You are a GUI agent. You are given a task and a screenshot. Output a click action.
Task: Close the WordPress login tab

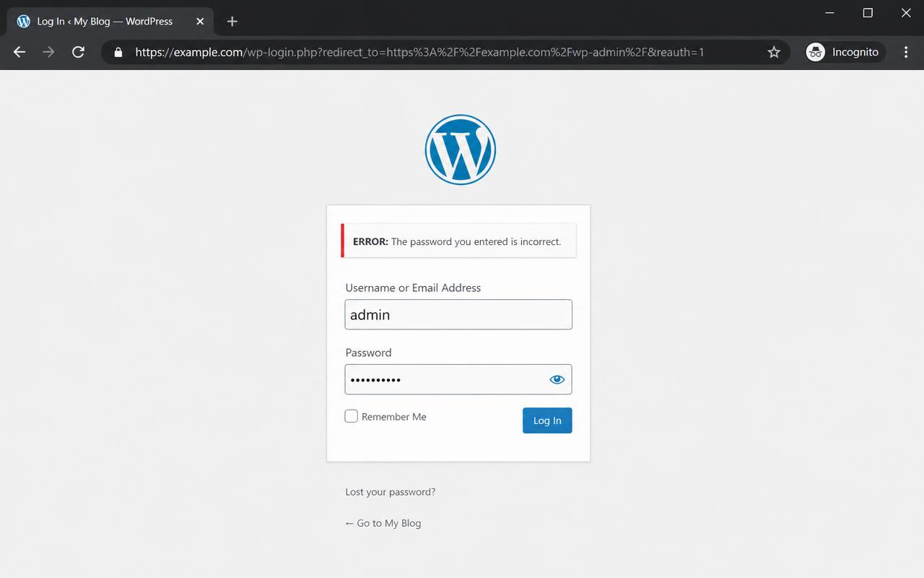click(x=200, y=22)
